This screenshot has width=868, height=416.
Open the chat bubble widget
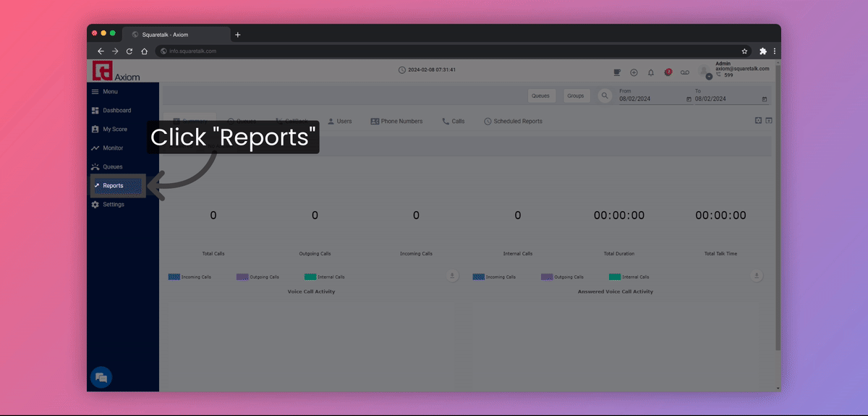click(101, 378)
